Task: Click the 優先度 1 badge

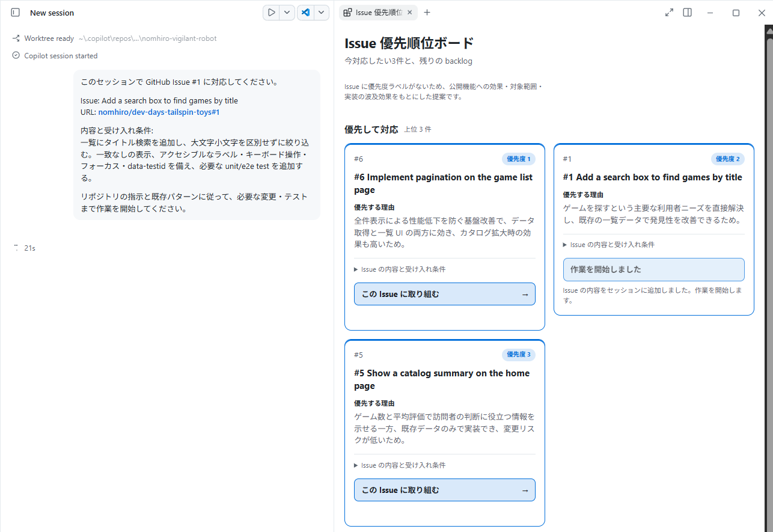Action: click(x=519, y=159)
